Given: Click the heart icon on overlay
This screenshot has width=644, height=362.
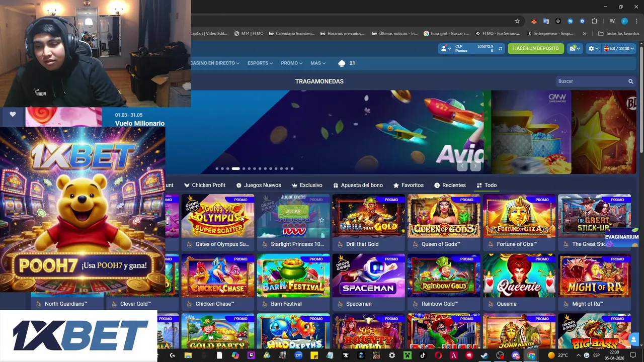Looking at the screenshot, I should (x=13, y=115).
